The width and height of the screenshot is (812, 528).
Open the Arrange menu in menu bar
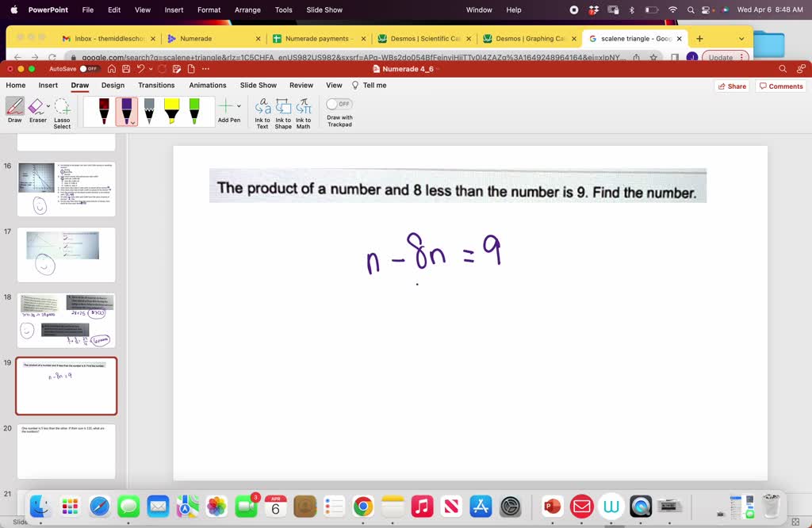click(x=247, y=10)
